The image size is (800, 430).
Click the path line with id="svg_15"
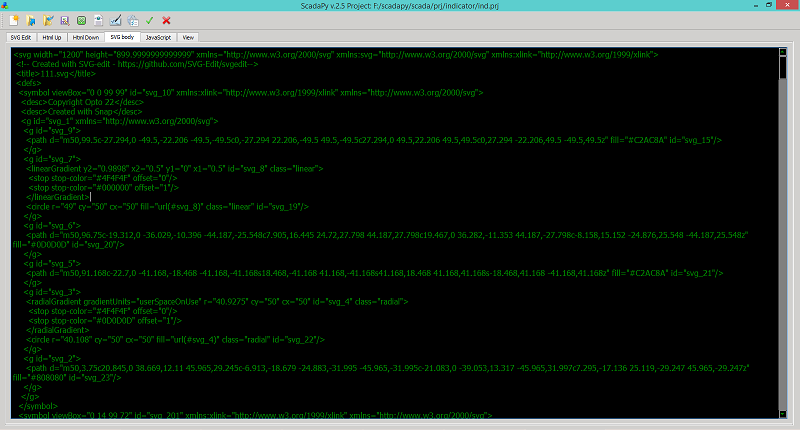tap(374, 140)
